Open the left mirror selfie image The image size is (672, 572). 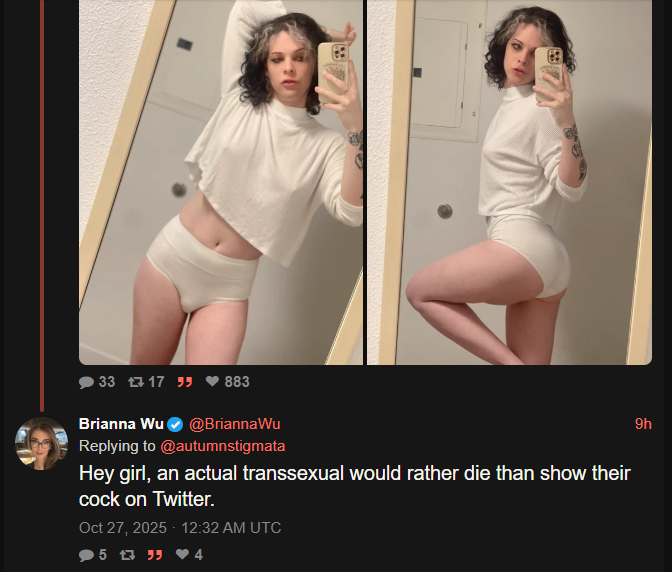pos(221,182)
